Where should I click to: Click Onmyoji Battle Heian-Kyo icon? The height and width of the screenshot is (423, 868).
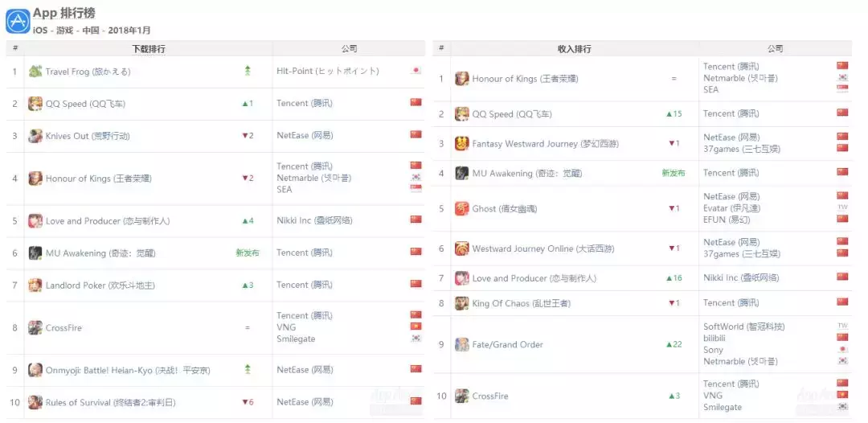click(35, 370)
